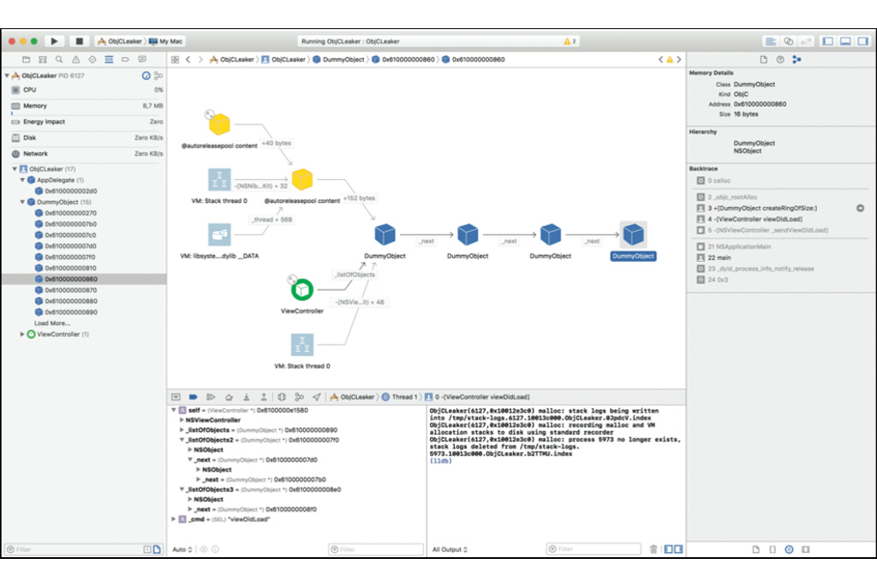Screen dimensions: 877x588
Task: Select the ViewController green node in graph
Action: tap(301, 291)
